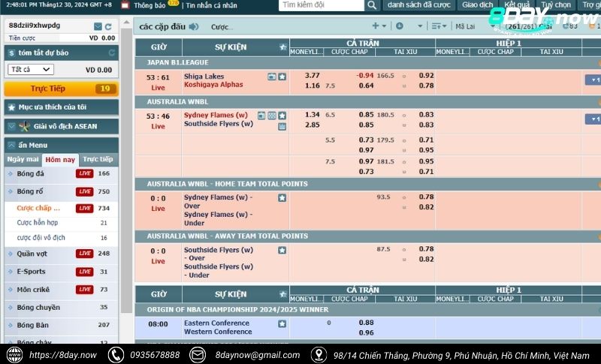The image size is (601, 364).
Task: Open the Tất cả dropdown
Action: pyautogui.click(x=30, y=70)
